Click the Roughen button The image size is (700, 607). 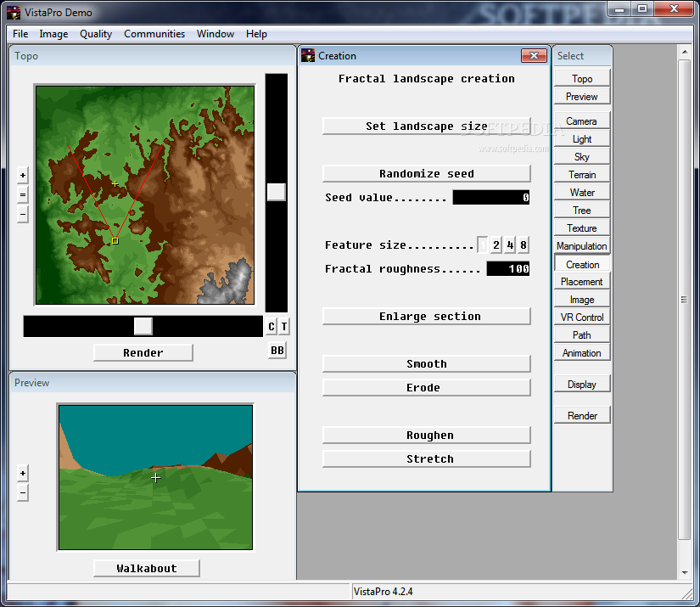pos(427,435)
